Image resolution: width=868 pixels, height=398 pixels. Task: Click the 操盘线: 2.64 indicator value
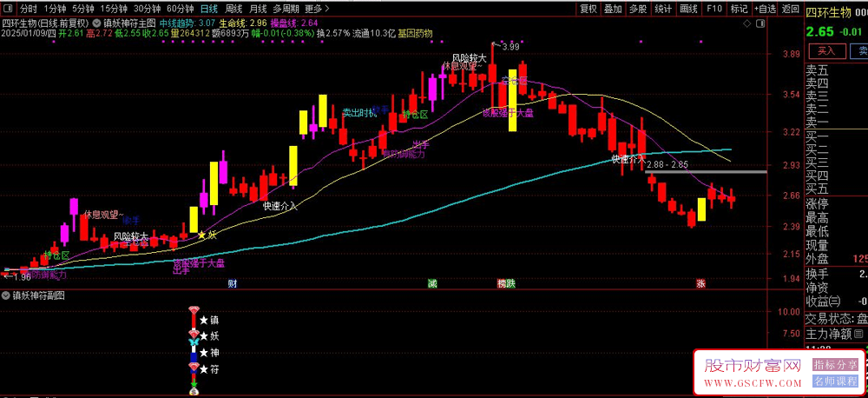coord(294,23)
